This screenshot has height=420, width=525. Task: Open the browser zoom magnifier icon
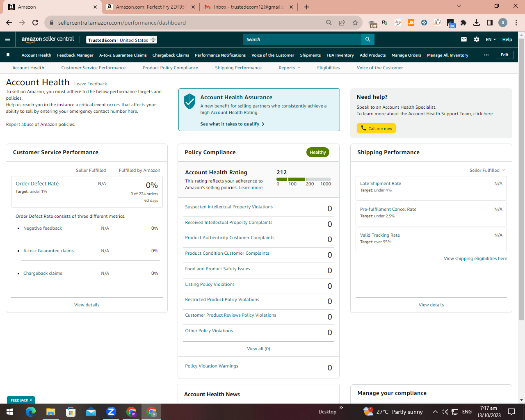329,23
